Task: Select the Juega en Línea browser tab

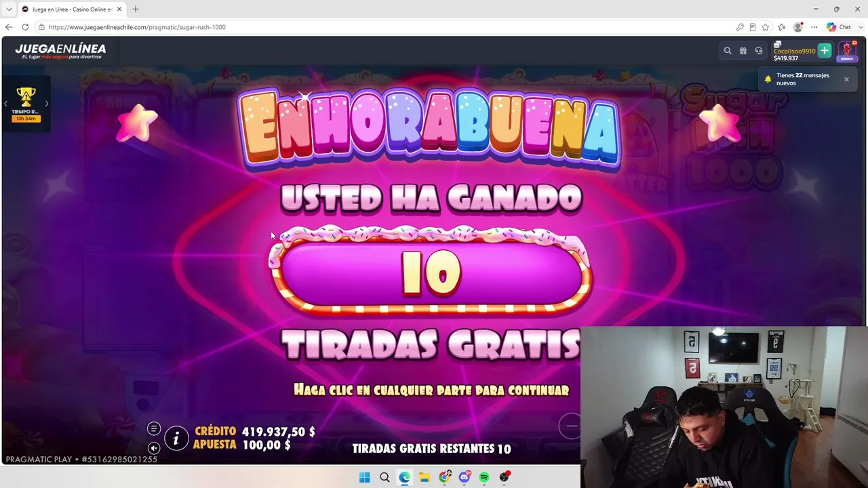Action: (71, 9)
